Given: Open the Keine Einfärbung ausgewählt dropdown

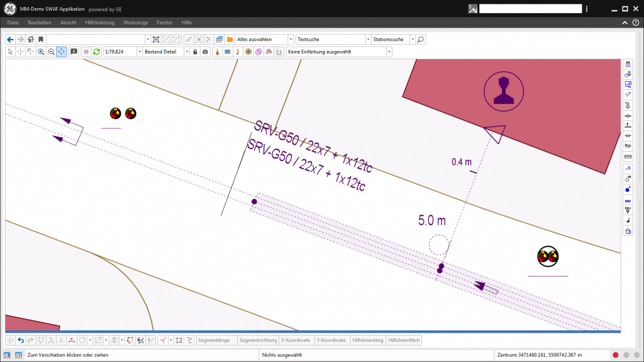Looking at the screenshot, I should (x=389, y=52).
